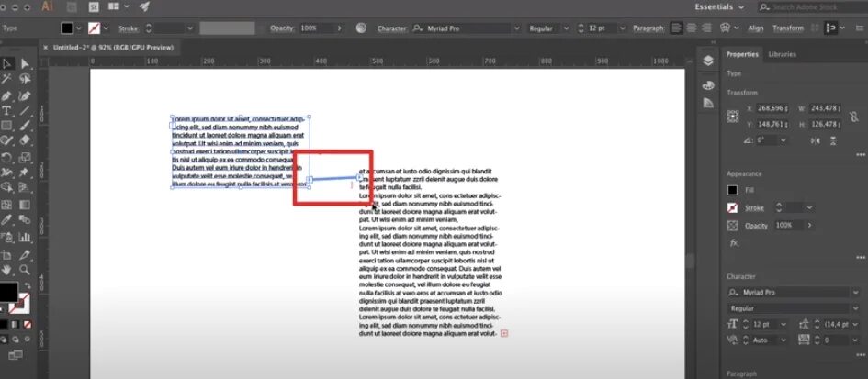Swap fill and stroke colors arrow
This screenshot has height=379, width=868.
(x=28, y=285)
